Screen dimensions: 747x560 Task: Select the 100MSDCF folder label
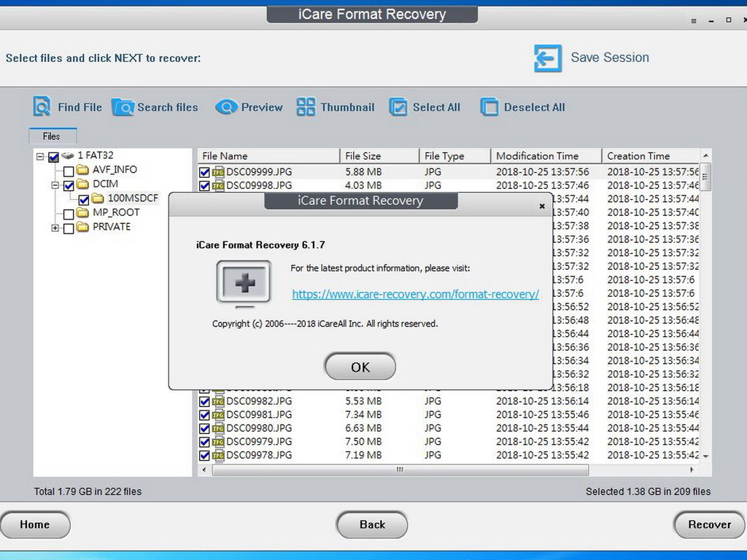pyautogui.click(x=133, y=198)
